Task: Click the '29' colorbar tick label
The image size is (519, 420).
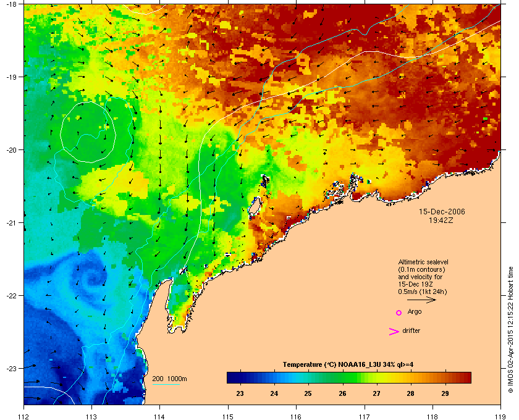Action: 445,393
